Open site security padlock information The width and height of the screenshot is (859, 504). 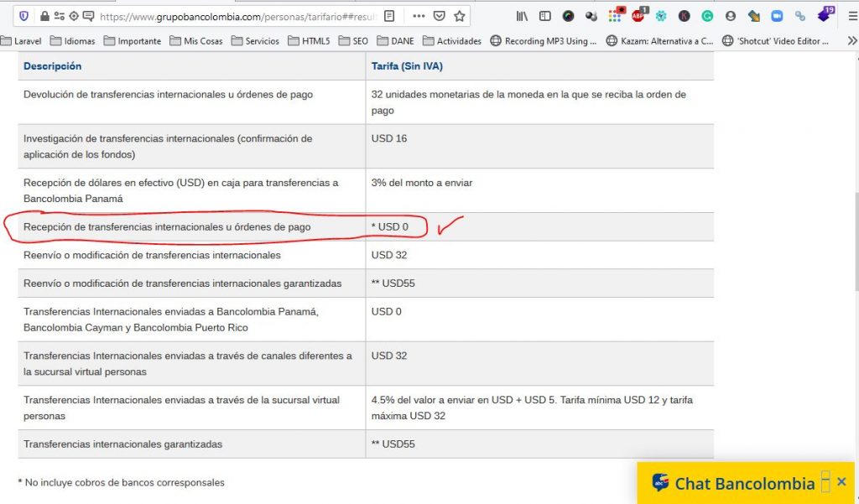pos(44,17)
